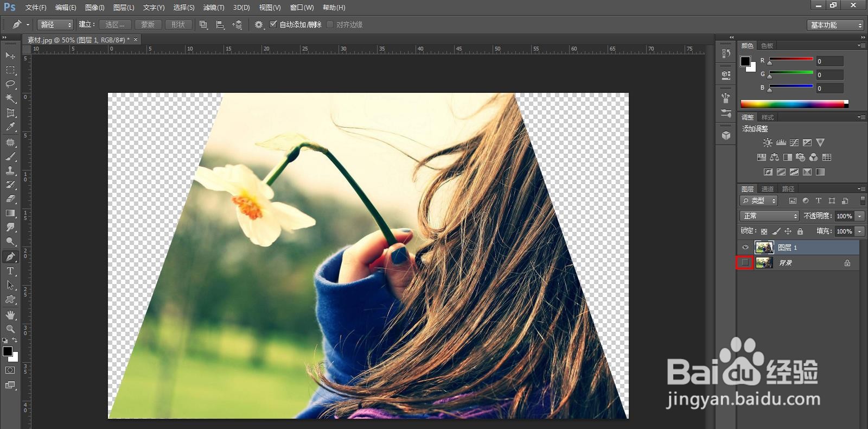Select the Gradient tool

click(10, 213)
